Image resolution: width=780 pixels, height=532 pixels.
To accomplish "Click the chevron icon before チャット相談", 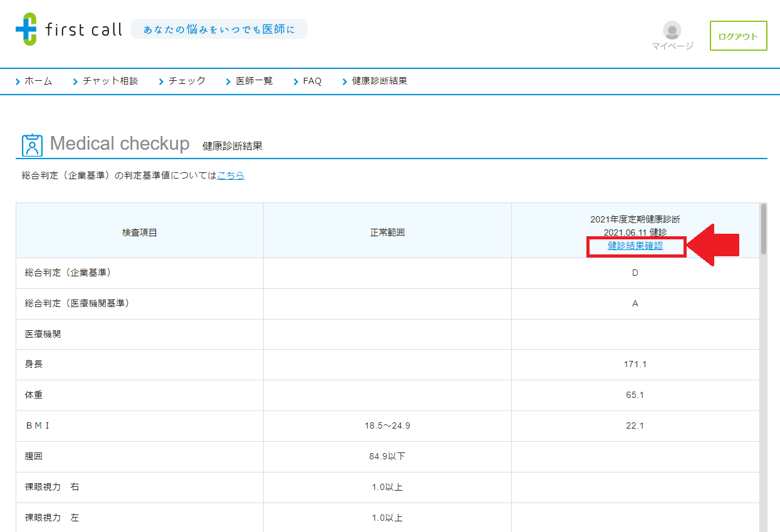I will coord(74,81).
